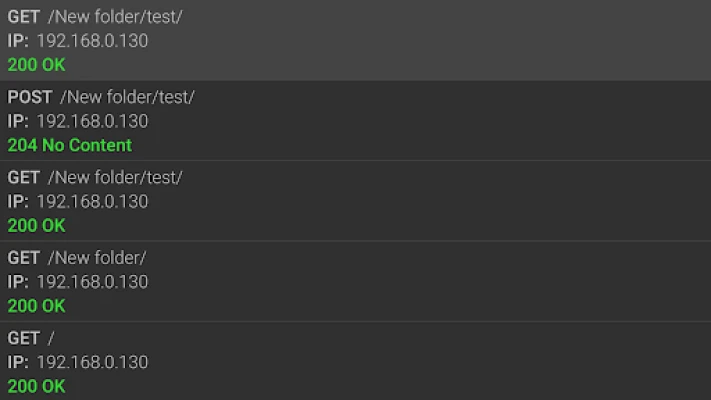Click the IP address in the highlighted entry

pyautogui.click(x=92, y=41)
